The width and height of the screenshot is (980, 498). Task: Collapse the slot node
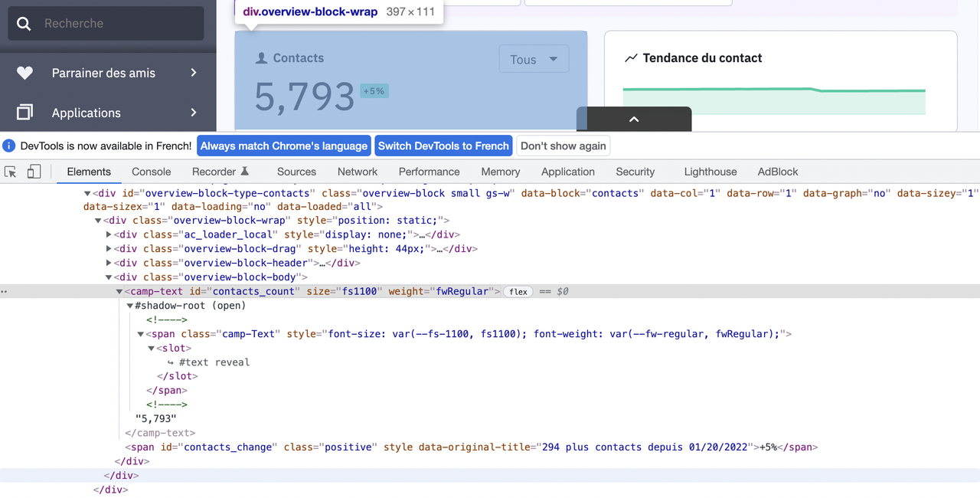point(152,348)
